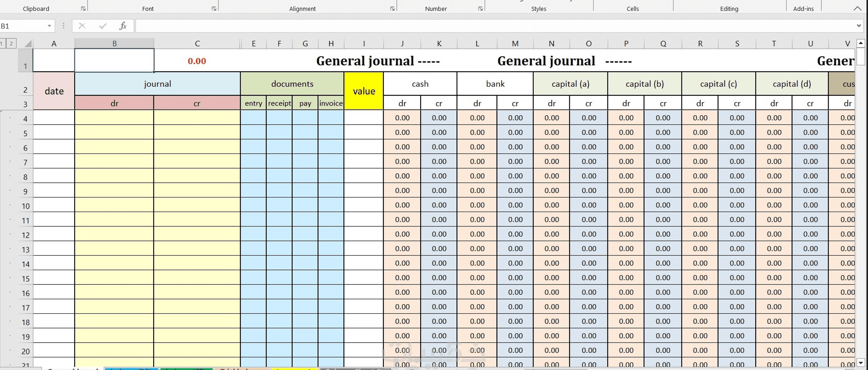
Task: Show outline level 2
Action: click(11, 44)
